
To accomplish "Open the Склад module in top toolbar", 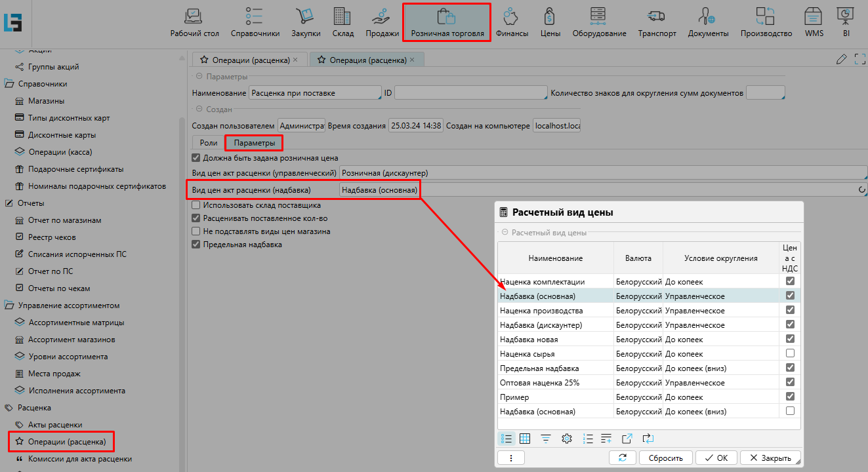I will [342, 23].
